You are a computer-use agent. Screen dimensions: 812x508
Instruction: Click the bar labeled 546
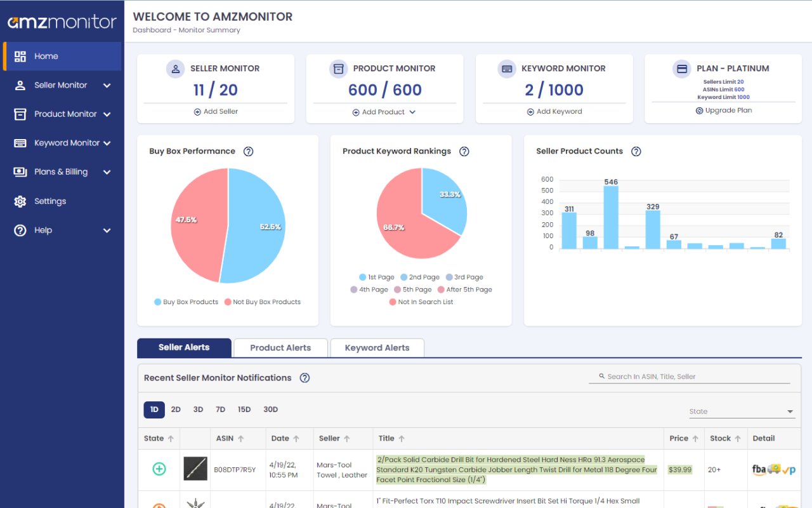[x=611, y=217]
